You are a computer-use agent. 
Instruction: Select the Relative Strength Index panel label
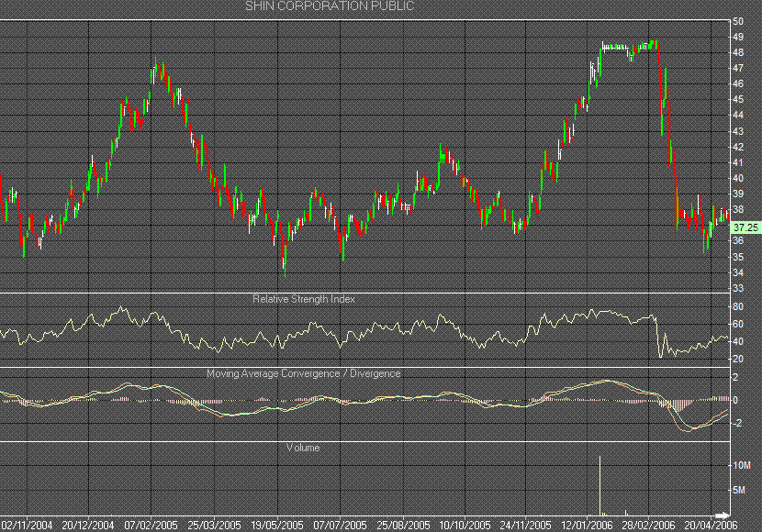(304, 299)
